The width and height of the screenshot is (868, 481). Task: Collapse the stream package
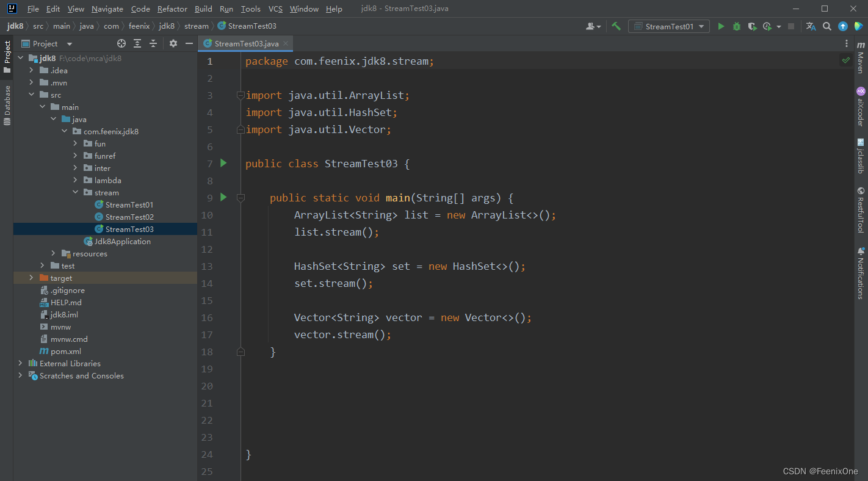click(75, 192)
